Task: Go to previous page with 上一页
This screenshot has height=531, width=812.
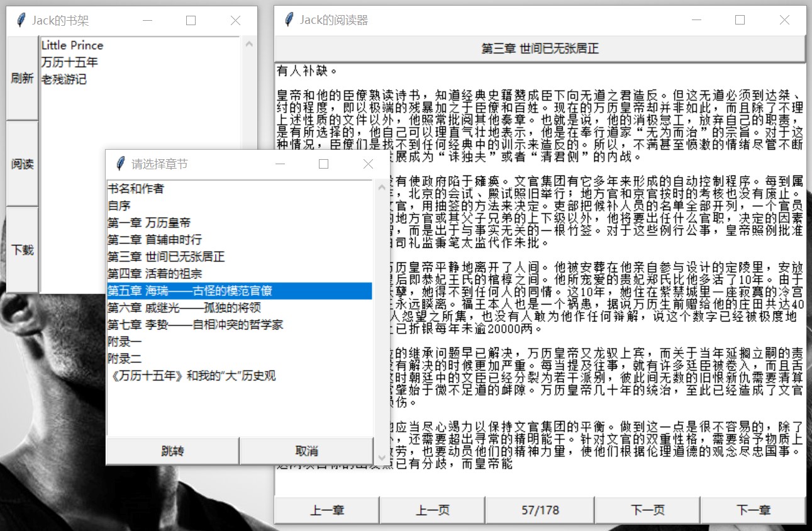Action: (x=433, y=510)
